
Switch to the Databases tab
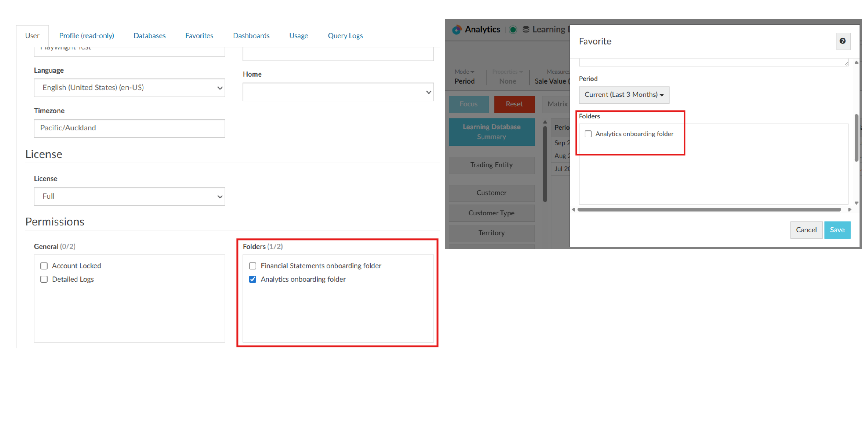click(x=149, y=36)
